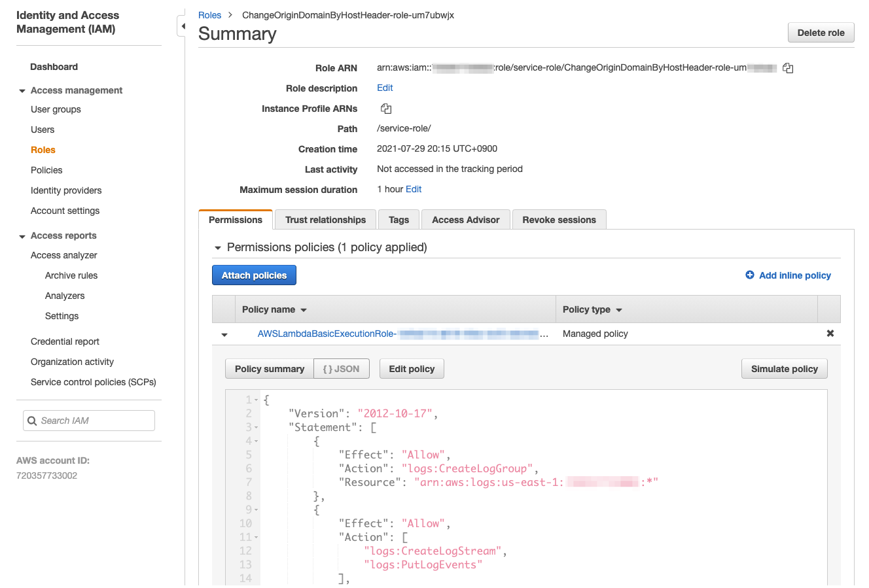Open Identity providers in sidebar
This screenshot has height=588, width=869.
tap(66, 190)
